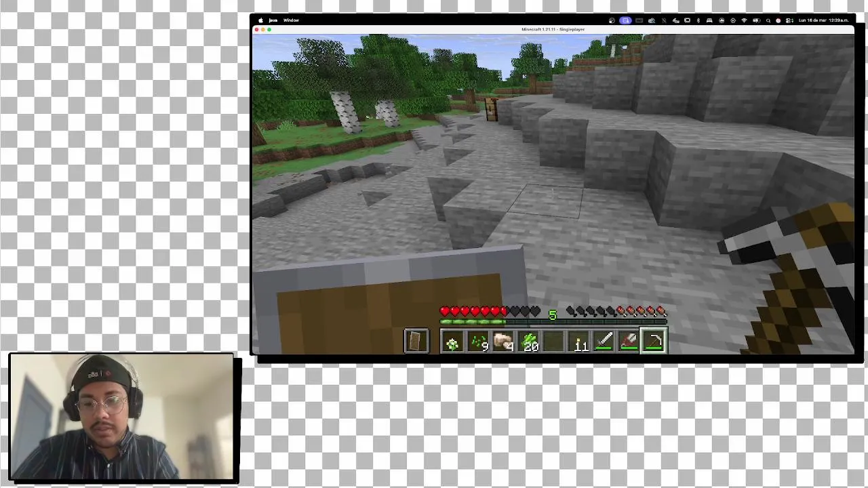Select the iron sword hotbar slot
868x488 pixels.
(x=604, y=340)
